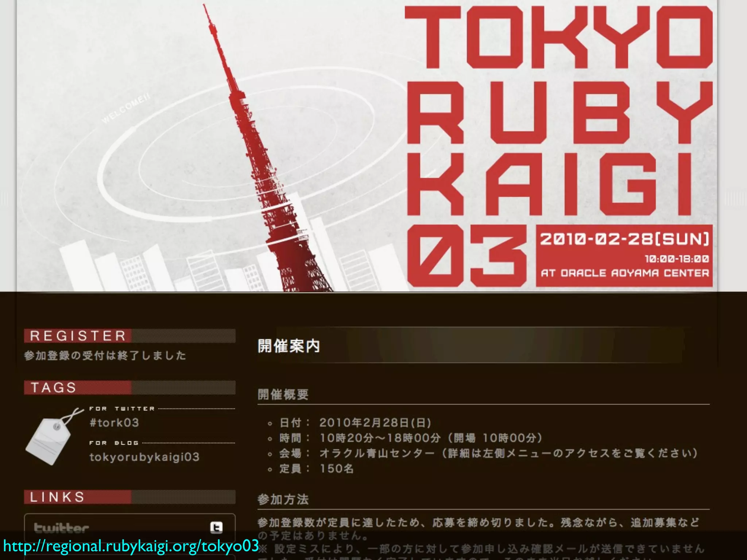Click the 開催案内 heading
The height and width of the screenshot is (560, 747).
pyautogui.click(x=289, y=346)
